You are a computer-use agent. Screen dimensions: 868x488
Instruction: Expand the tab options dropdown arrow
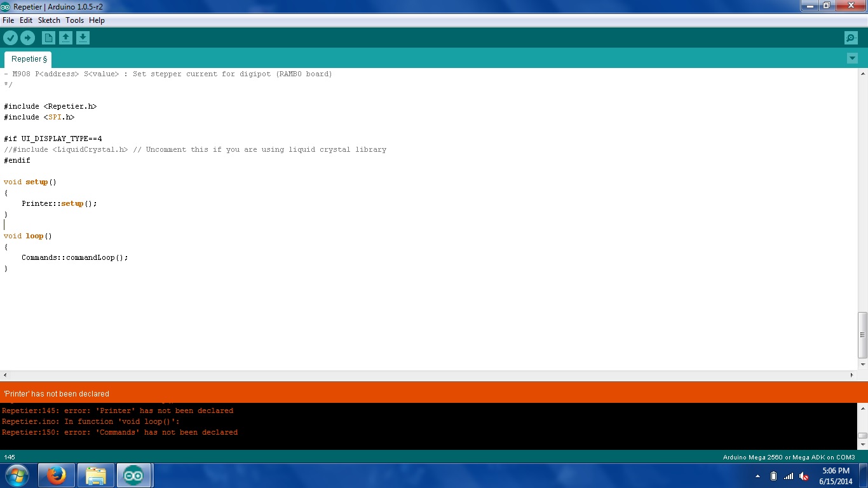click(852, 58)
